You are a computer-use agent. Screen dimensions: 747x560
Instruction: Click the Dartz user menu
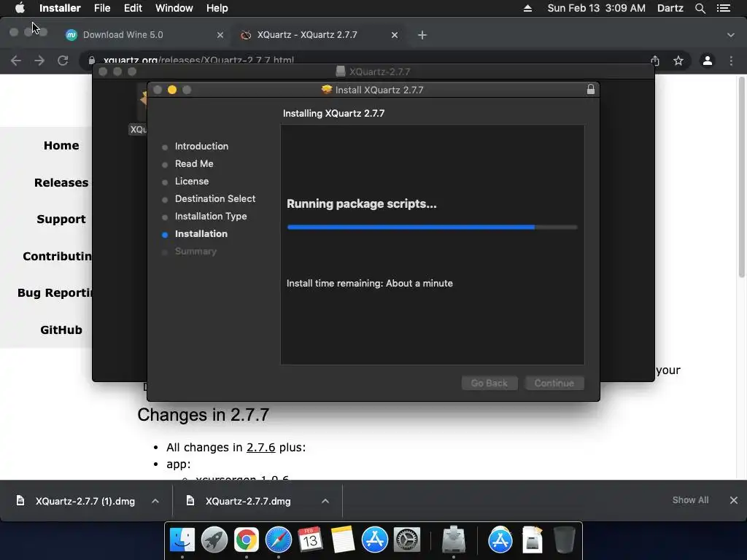(x=670, y=8)
